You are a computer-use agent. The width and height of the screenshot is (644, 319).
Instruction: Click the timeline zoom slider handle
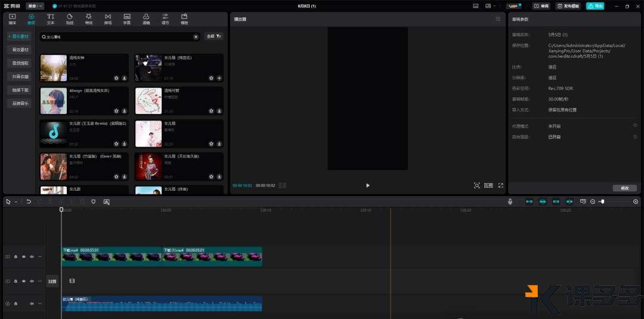point(602,202)
